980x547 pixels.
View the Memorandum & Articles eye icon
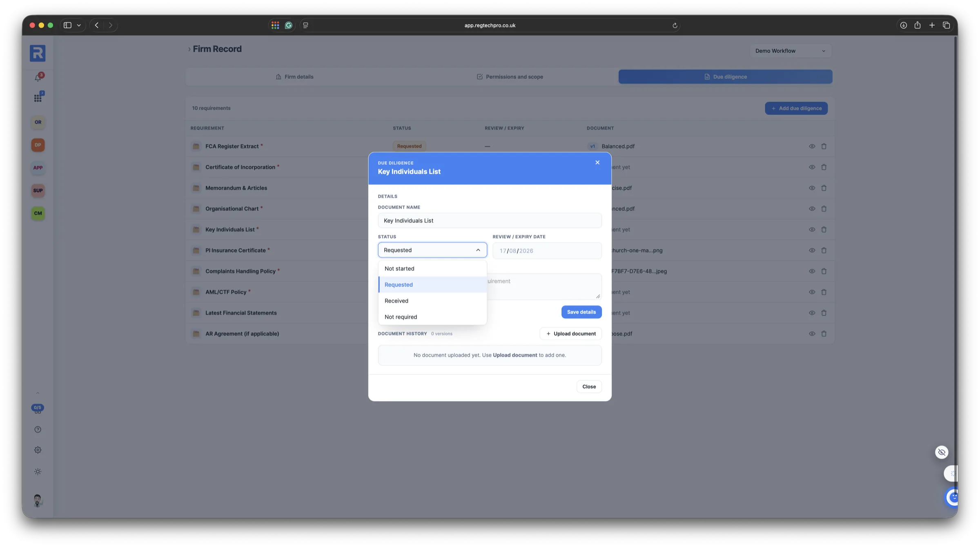click(x=812, y=188)
